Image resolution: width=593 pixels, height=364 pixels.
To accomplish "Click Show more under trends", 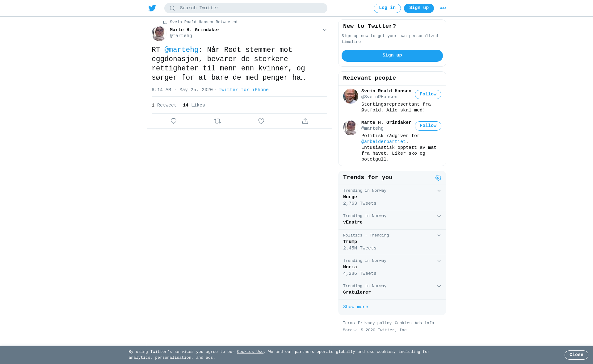I will (x=355, y=307).
